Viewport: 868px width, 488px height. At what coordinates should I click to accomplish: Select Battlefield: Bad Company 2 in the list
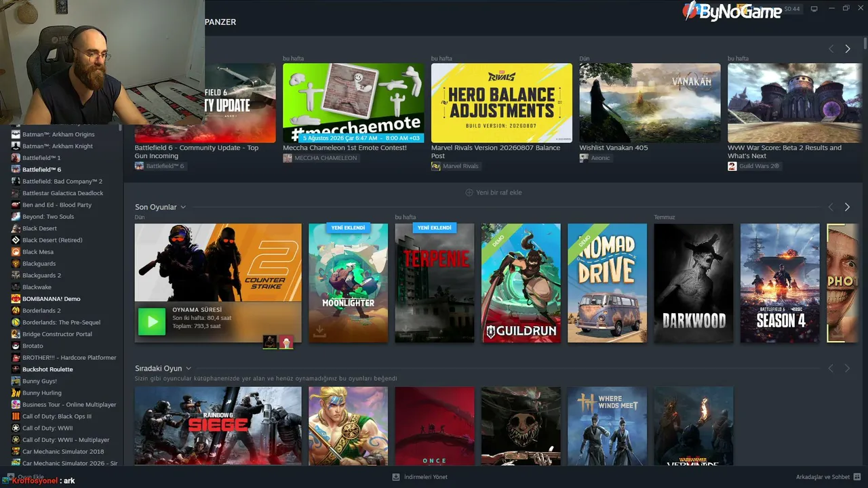pyautogui.click(x=62, y=182)
